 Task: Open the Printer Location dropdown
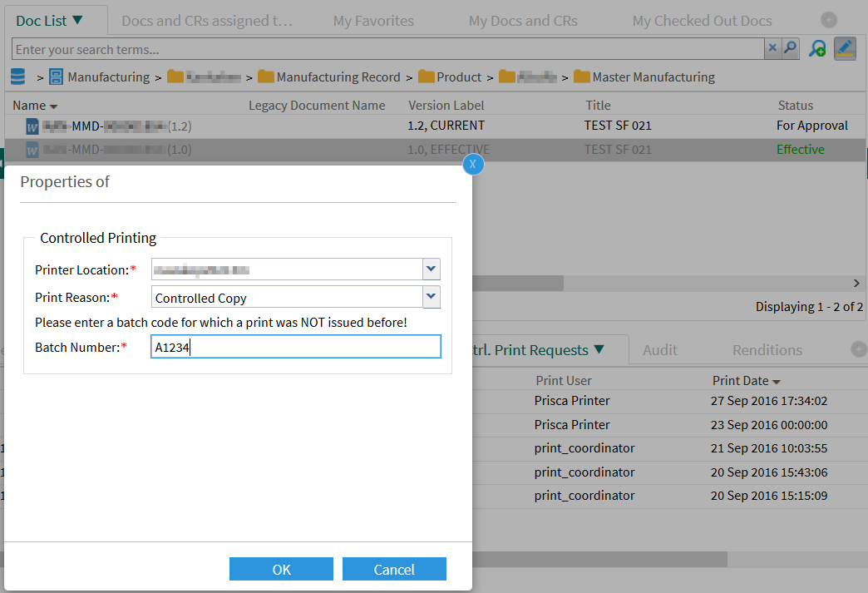tap(431, 269)
